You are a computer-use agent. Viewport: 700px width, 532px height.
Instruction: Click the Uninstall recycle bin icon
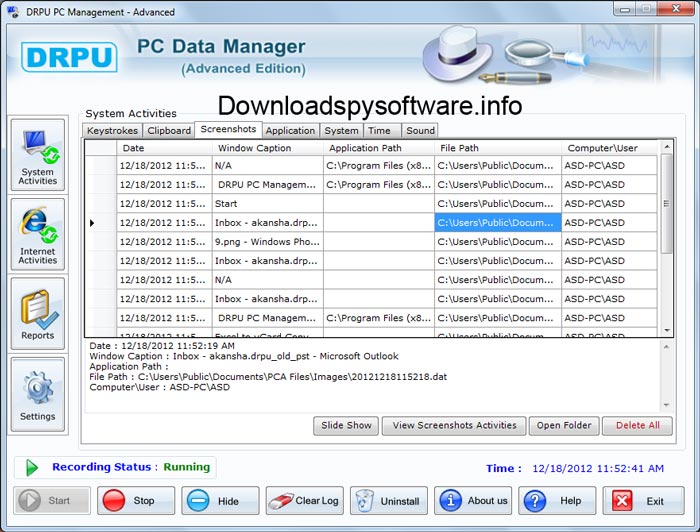365,501
